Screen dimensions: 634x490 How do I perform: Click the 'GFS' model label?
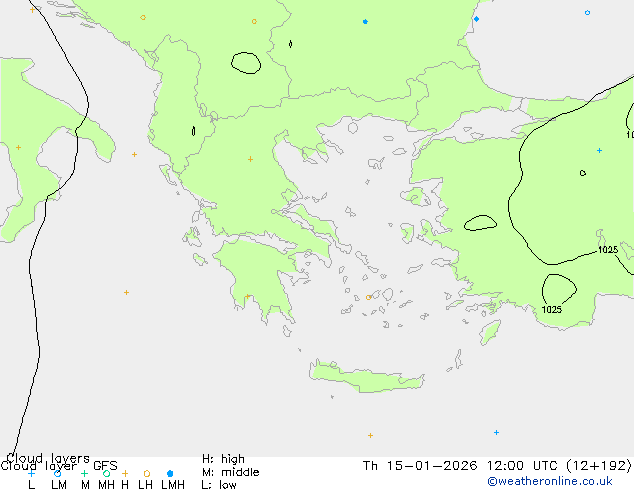click(x=105, y=466)
